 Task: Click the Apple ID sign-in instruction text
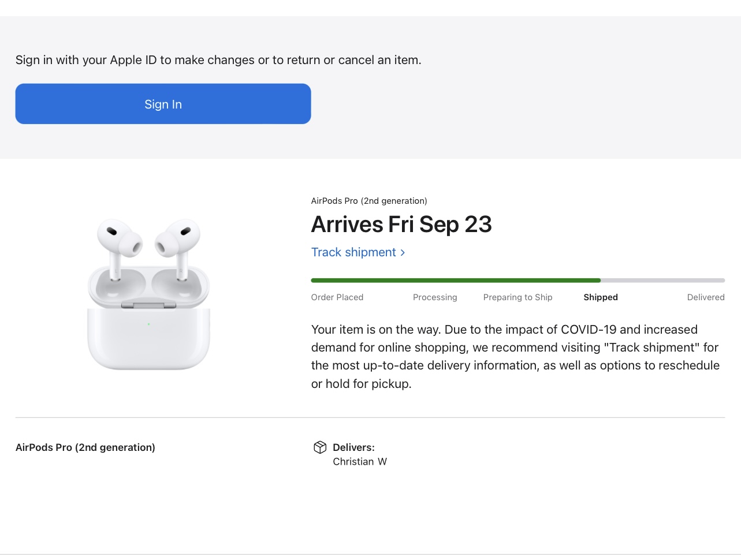coord(218,60)
